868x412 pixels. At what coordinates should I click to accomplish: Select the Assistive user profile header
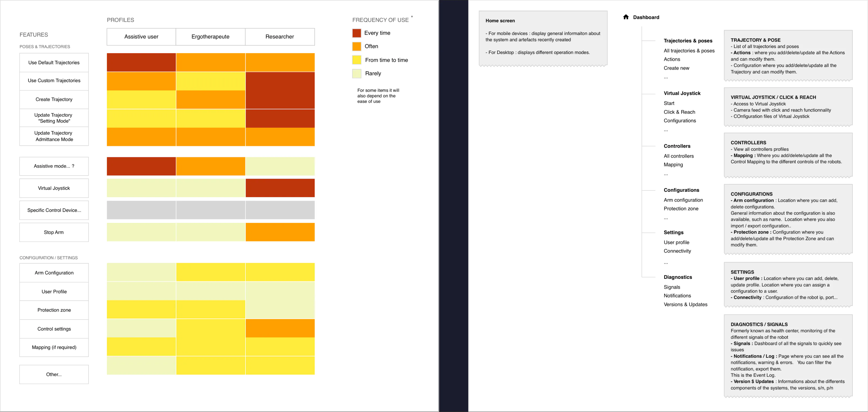tap(141, 37)
